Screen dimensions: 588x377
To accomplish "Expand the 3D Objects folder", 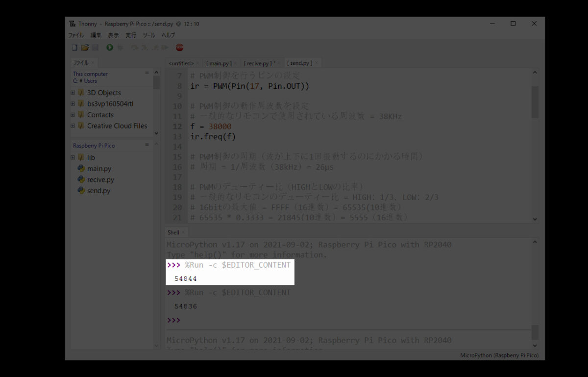I will click(73, 93).
